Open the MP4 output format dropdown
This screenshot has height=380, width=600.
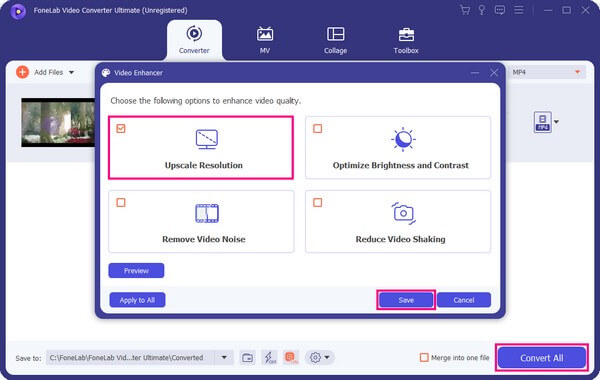(x=547, y=72)
